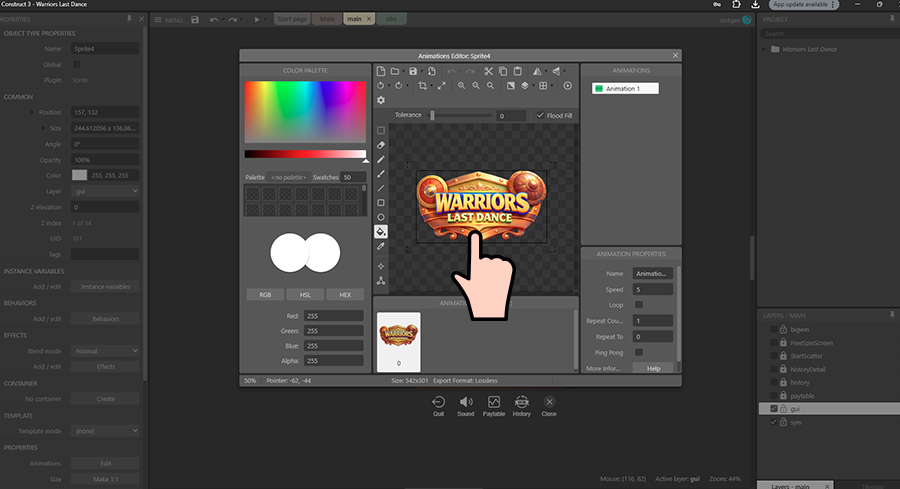Click the animation preview play icon
The image size is (900, 489).
click(x=568, y=86)
